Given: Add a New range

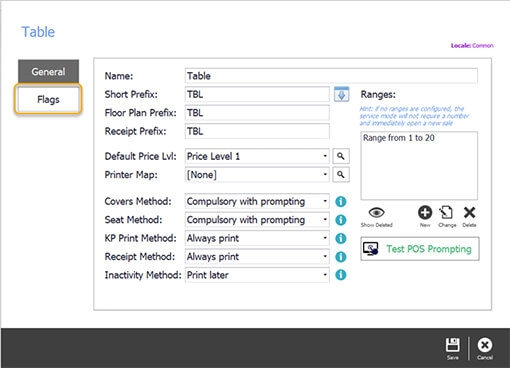Looking at the screenshot, I should (425, 212).
